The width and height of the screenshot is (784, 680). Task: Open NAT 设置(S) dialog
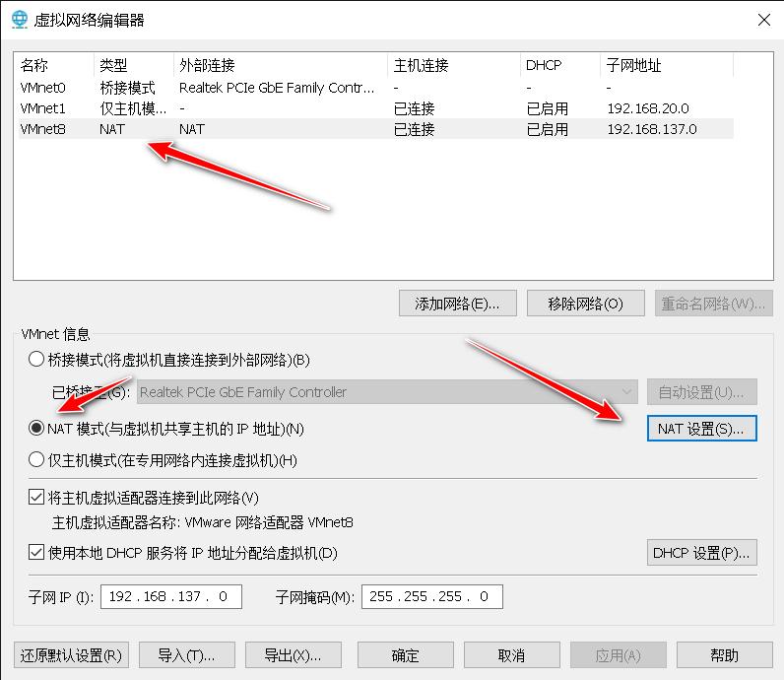(x=702, y=429)
